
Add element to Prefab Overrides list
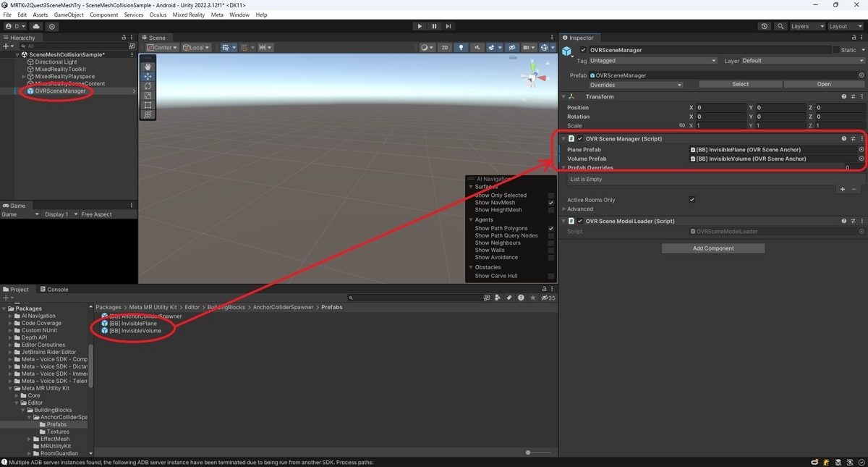pos(842,189)
